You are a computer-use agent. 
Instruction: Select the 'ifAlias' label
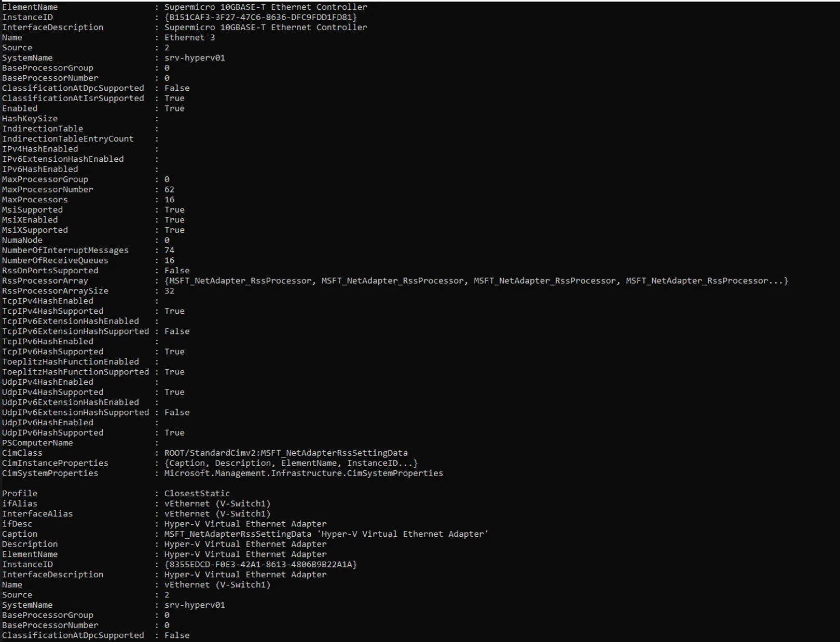click(x=20, y=503)
